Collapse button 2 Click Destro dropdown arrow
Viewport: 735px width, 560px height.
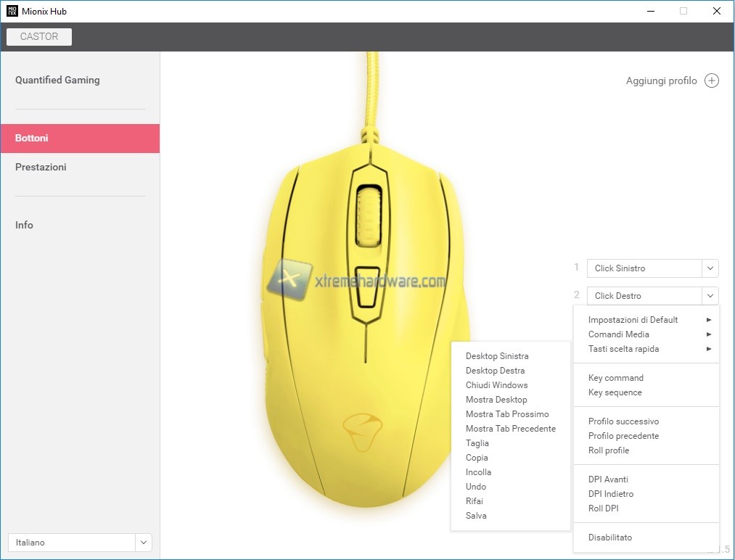[710, 296]
